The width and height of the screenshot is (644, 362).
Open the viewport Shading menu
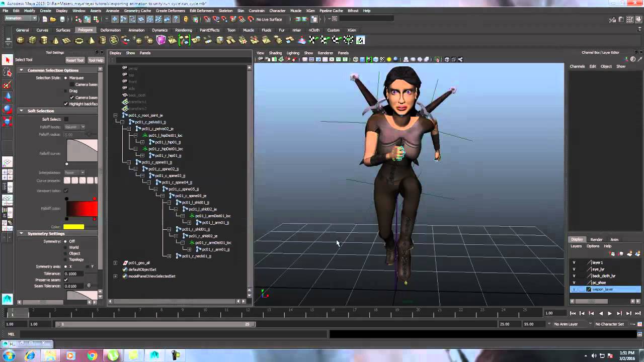(275, 53)
